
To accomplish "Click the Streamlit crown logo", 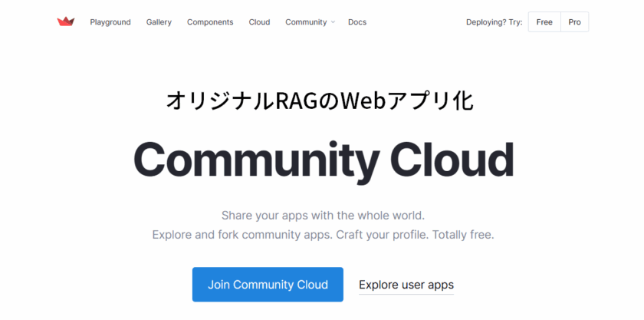I will coord(66,21).
